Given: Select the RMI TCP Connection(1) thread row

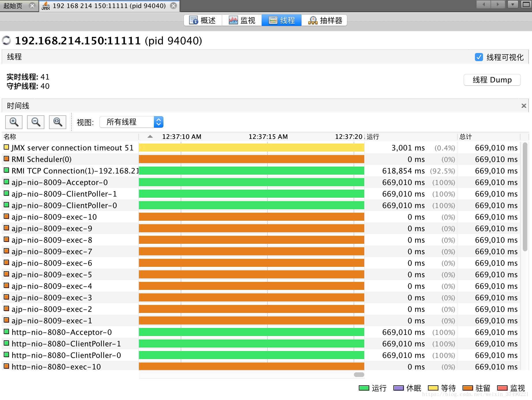Looking at the screenshot, I should point(261,171).
